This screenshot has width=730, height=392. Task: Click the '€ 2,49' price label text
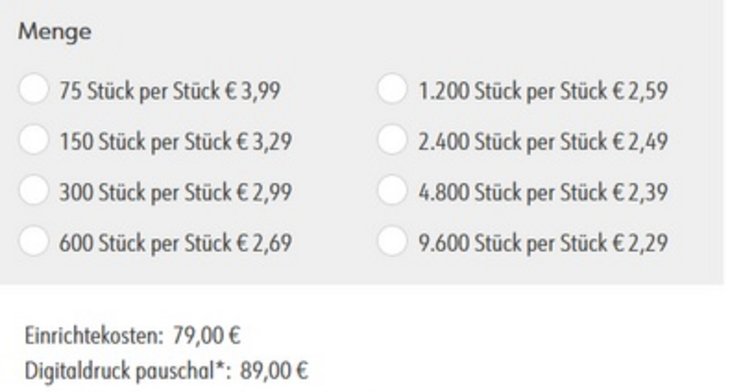pos(641,142)
